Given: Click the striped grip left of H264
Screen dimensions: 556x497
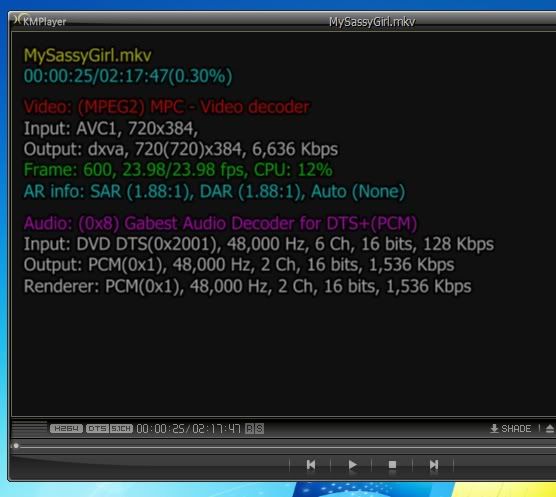Looking at the screenshot, I should click(x=30, y=429).
